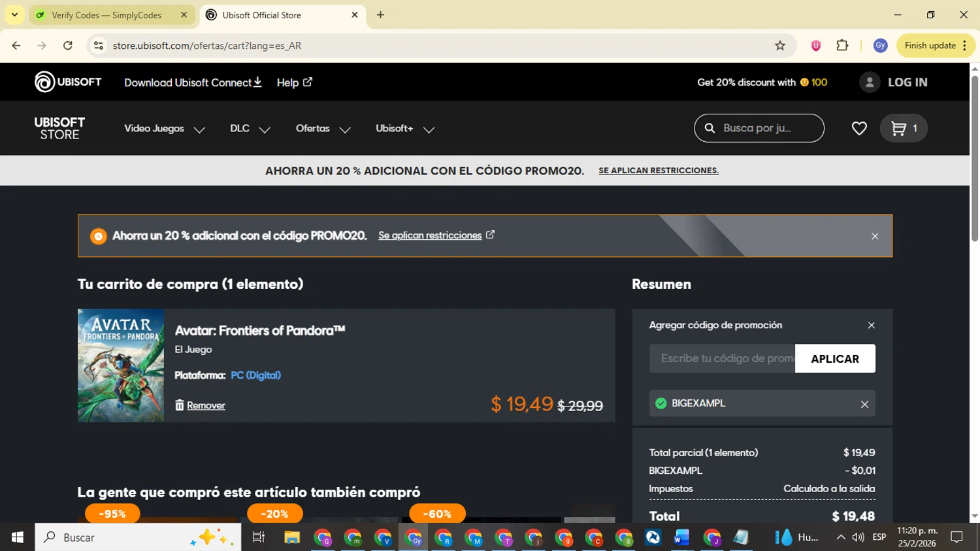Click the Finish update button
This screenshot has height=551, width=980.
point(936,46)
